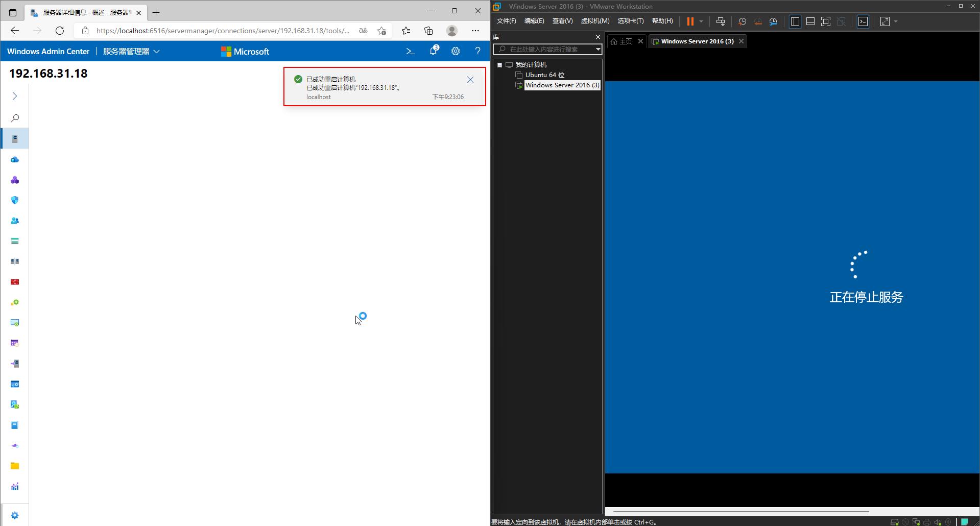The height and width of the screenshot is (526, 980).
Task: Open the Azure hybrid services cloud icon
Action: 15,159
